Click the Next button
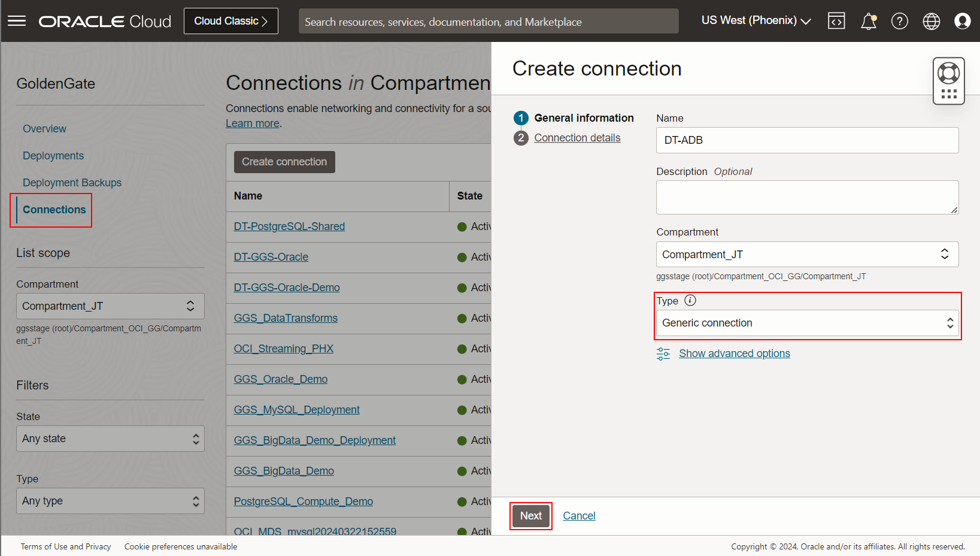This screenshot has height=556, width=980. pos(530,515)
